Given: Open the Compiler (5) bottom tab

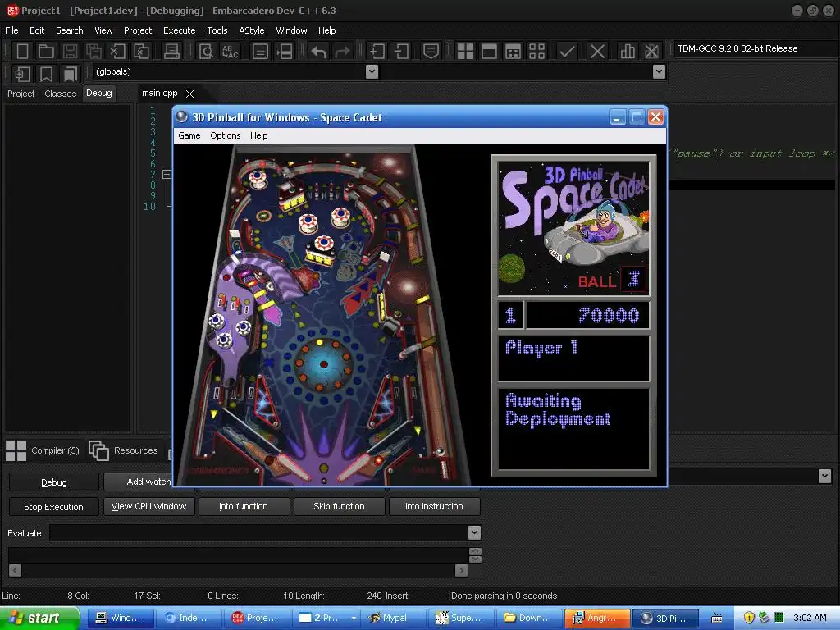Looking at the screenshot, I should pyautogui.click(x=43, y=450).
